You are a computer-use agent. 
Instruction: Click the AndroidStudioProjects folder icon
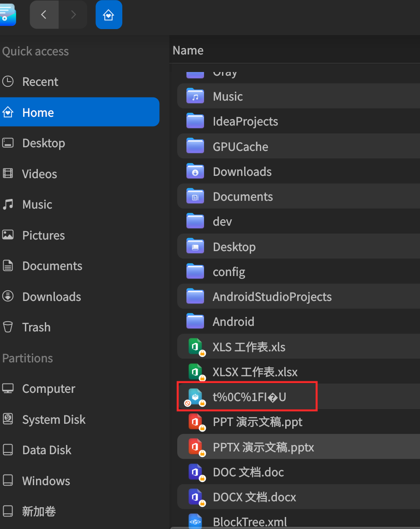tap(195, 296)
